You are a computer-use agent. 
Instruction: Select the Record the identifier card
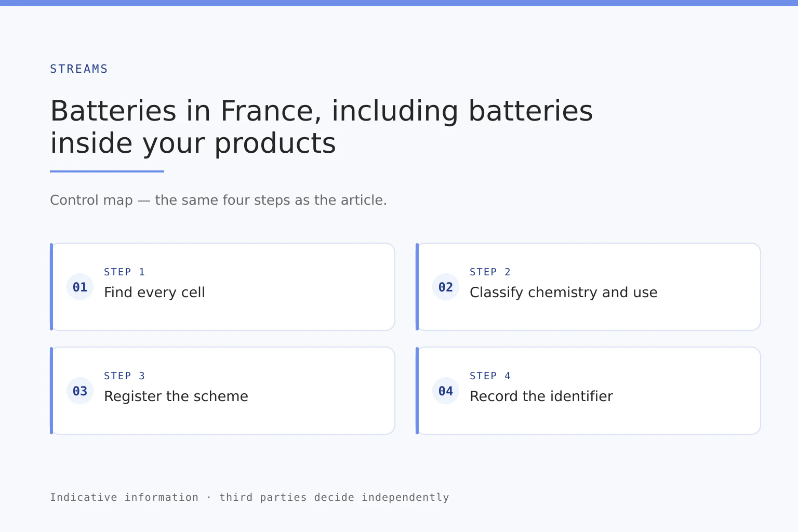[x=588, y=391]
